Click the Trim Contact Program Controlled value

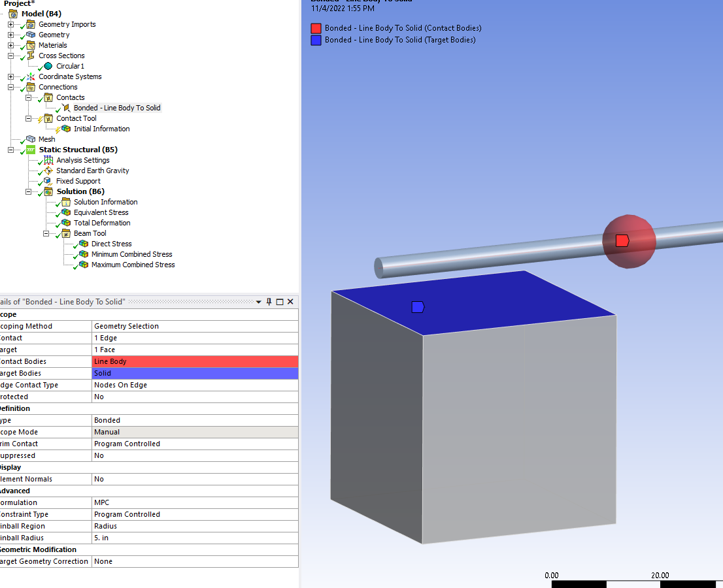(195, 444)
